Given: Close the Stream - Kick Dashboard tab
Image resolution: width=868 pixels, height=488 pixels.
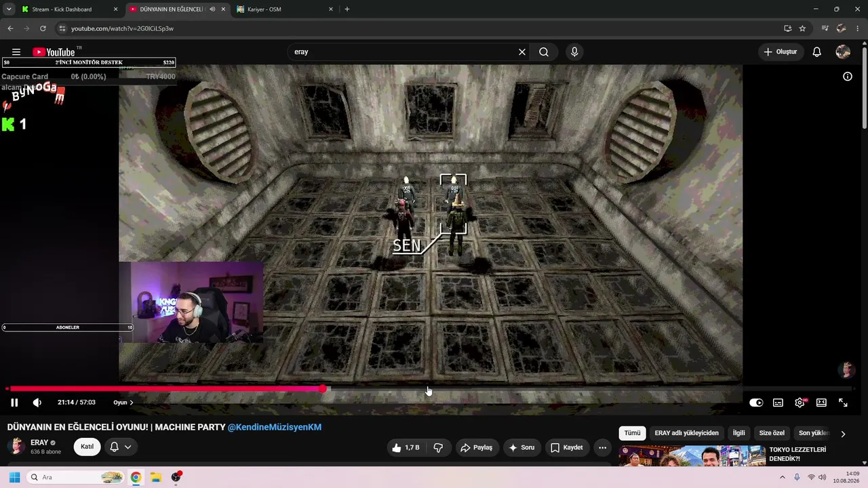Looking at the screenshot, I should [x=115, y=9].
